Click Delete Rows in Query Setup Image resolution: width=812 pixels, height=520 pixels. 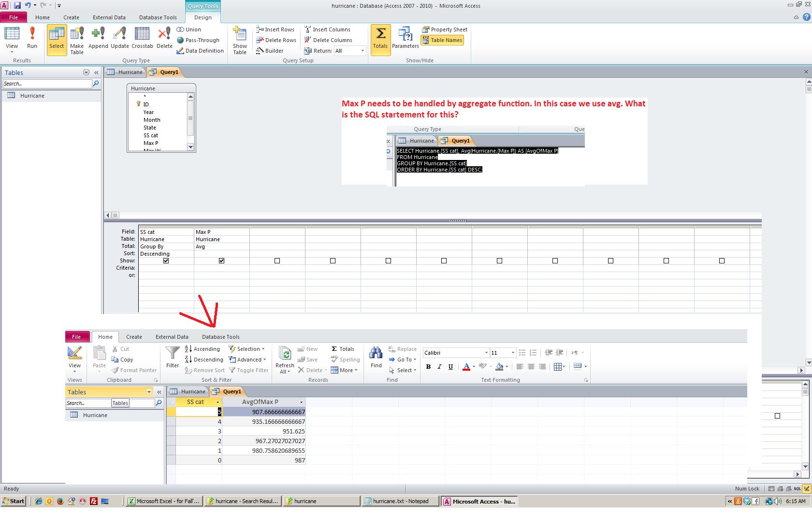click(x=276, y=40)
